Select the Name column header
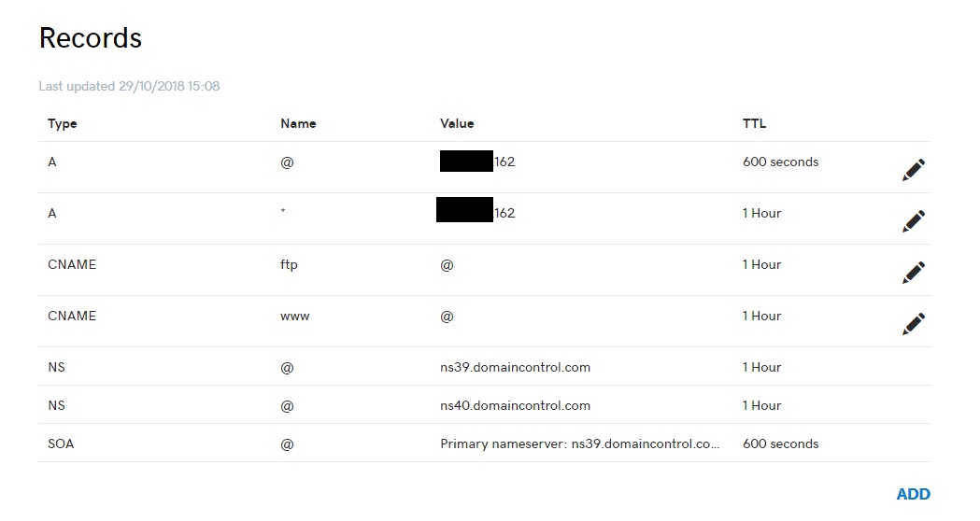This screenshot has width=980, height=521. tap(298, 123)
